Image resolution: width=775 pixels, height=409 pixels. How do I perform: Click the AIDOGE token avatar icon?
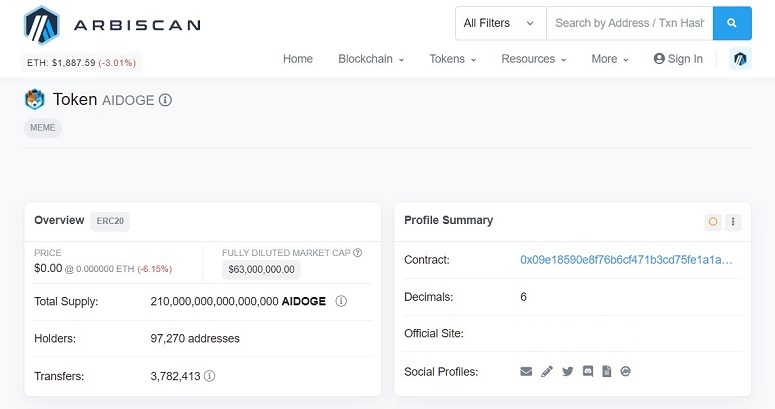(35, 100)
